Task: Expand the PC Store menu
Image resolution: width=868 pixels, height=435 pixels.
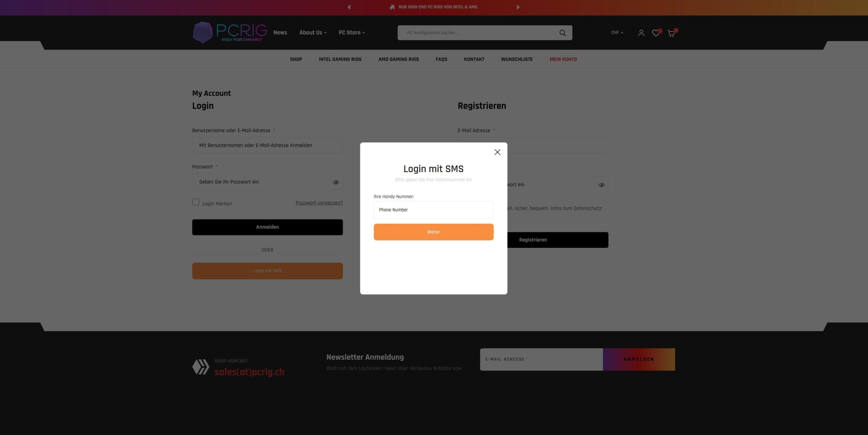Action: [352, 33]
